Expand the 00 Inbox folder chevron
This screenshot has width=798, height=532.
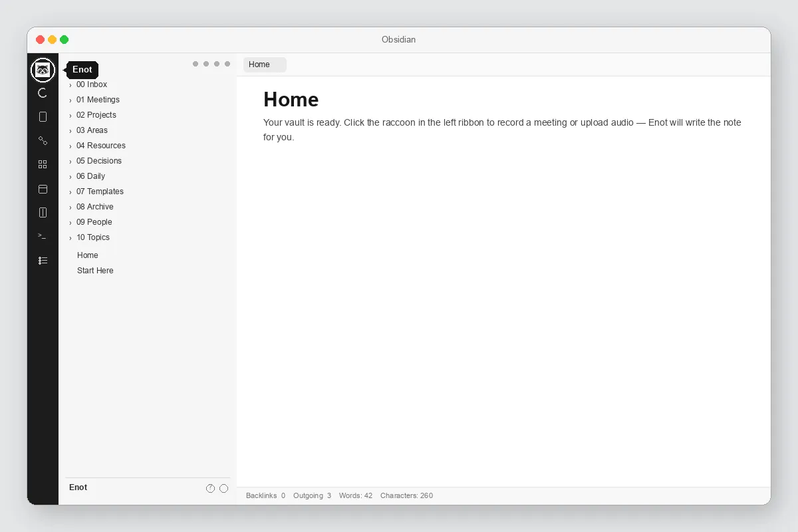click(x=70, y=85)
